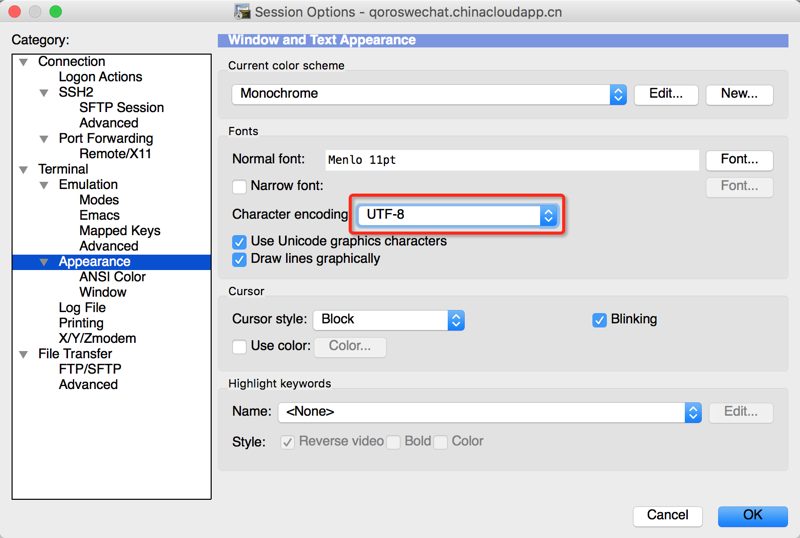This screenshot has width=800, height=538.
Task: Toggle the Color style checkbox
Action: pyautogui.click(x=441, y=442)
